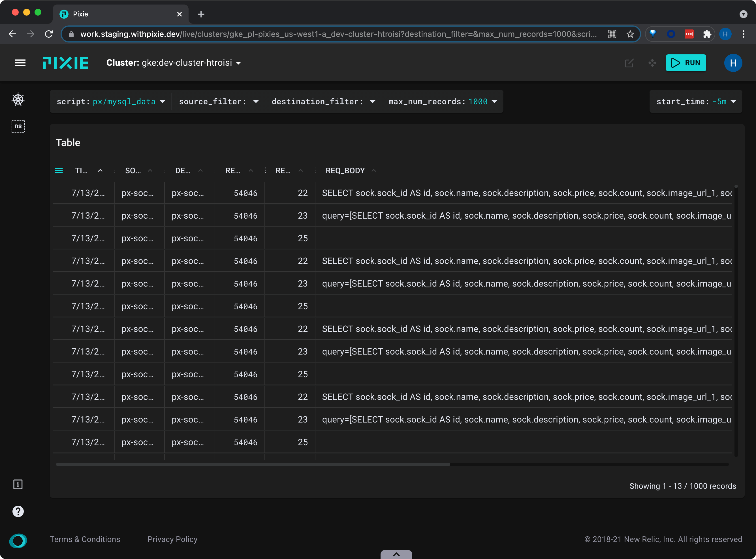Screen dimensions: 756x559
Task: Click the edit script icon
Action: [x=629, y=63]
